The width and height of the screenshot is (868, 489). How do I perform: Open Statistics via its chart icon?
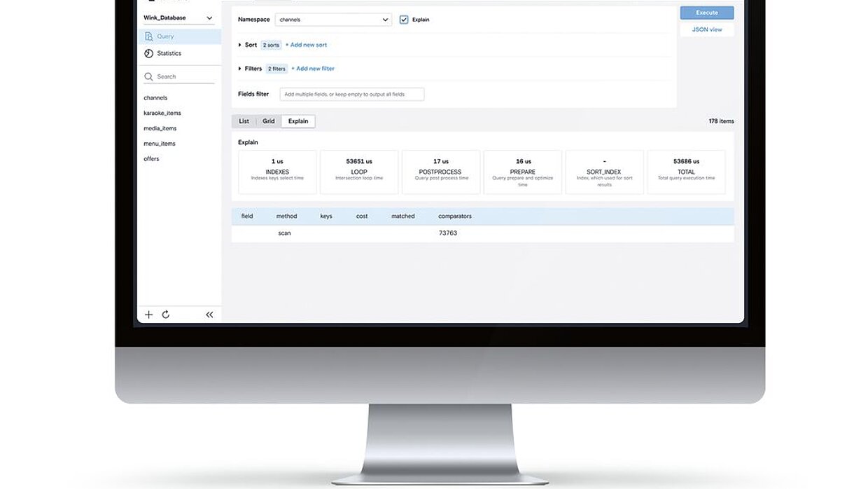(x=148, y=53)
